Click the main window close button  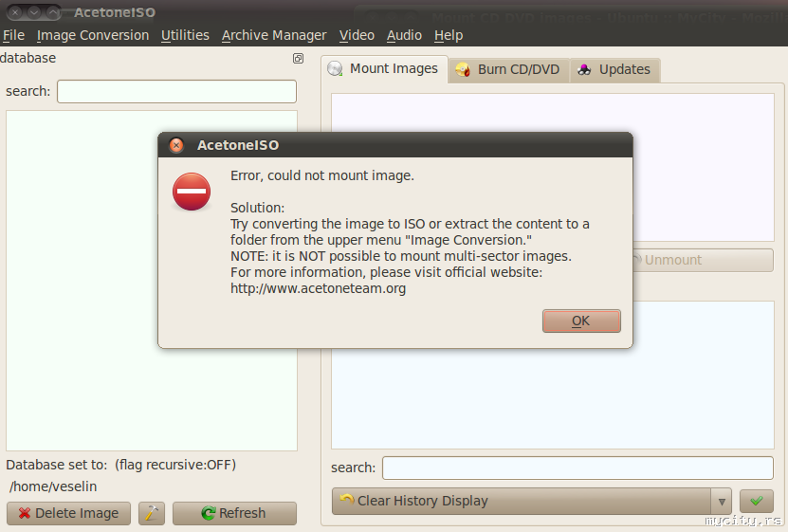point(15,12)
